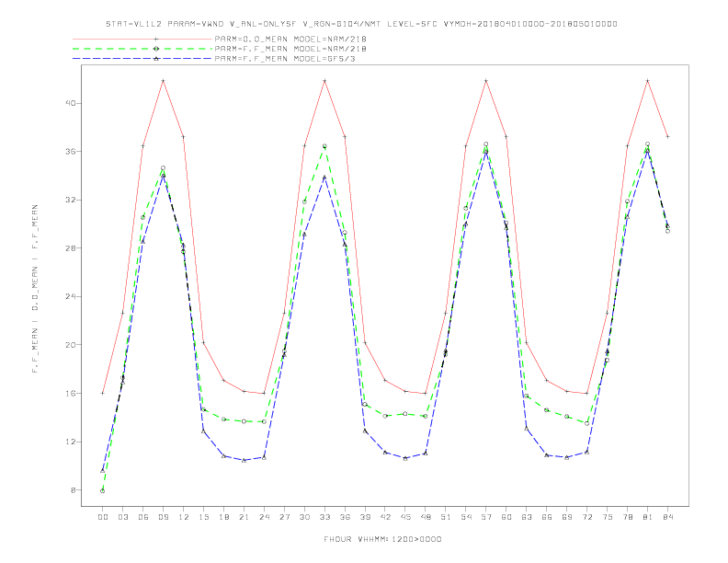Click x-axis tick label 27
This screenshot has height=563, width=728.
pos(284,517)
